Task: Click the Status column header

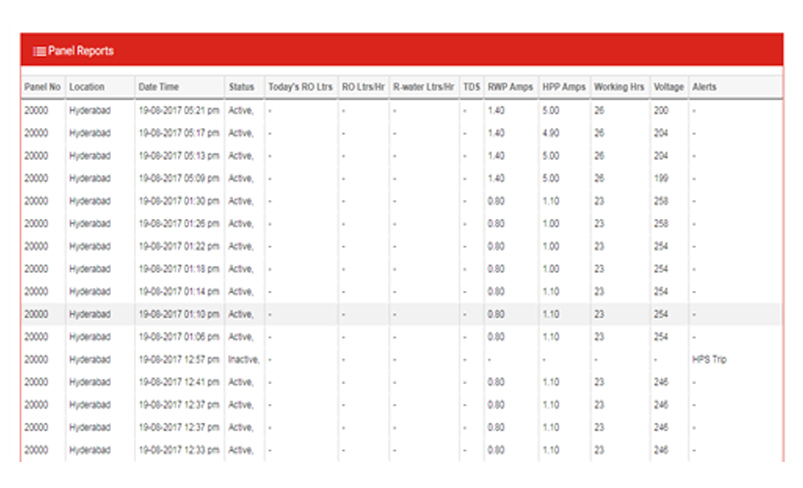Action: [241, 87]
